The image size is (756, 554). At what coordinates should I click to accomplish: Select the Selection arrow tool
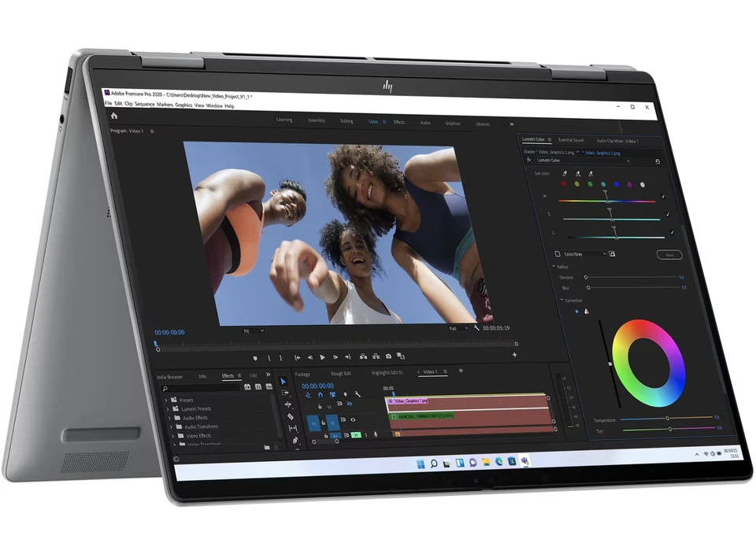click(x=283, y=382)
